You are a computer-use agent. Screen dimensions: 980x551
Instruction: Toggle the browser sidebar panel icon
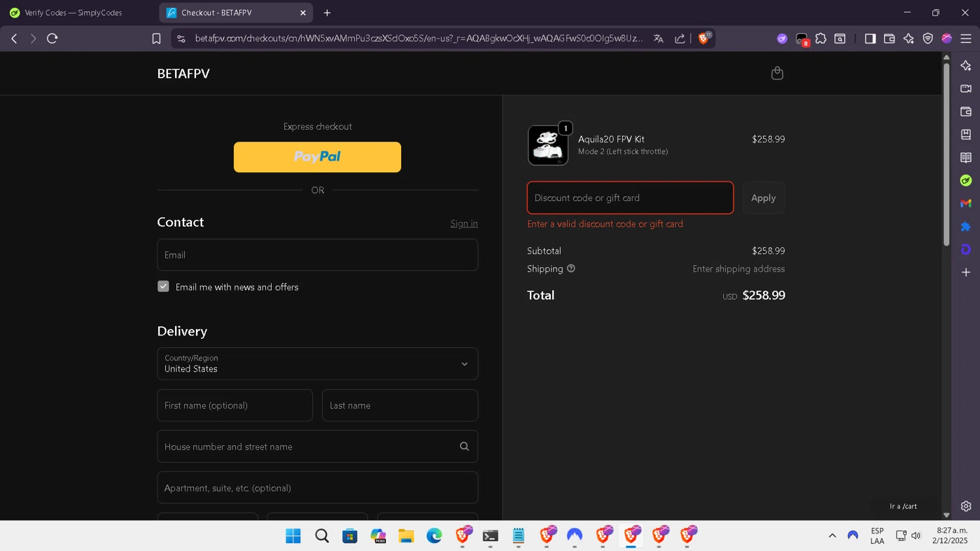870,39
